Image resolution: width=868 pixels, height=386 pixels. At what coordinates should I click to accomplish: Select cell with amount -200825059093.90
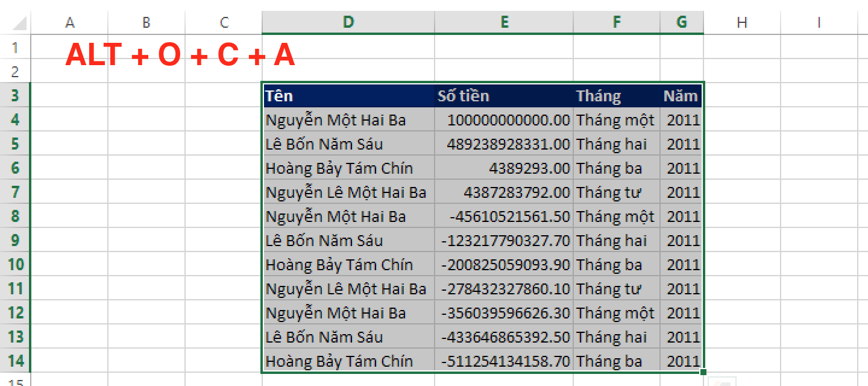tap(504, 264)
